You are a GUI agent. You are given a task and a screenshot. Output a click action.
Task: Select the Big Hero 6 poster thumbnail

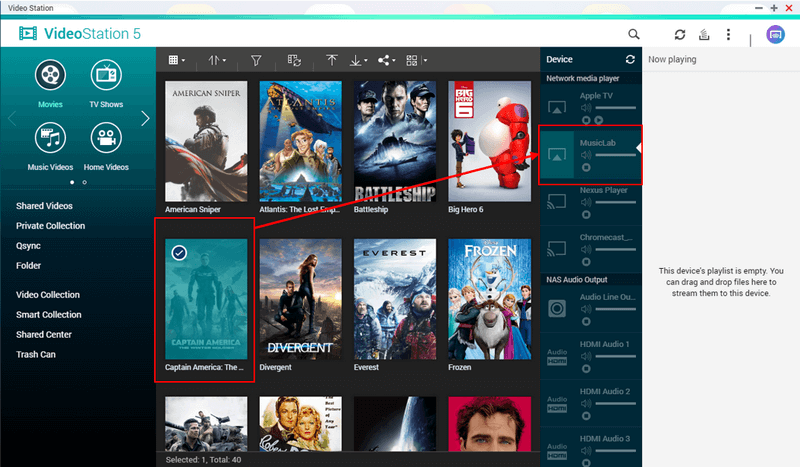click(489, 141)
